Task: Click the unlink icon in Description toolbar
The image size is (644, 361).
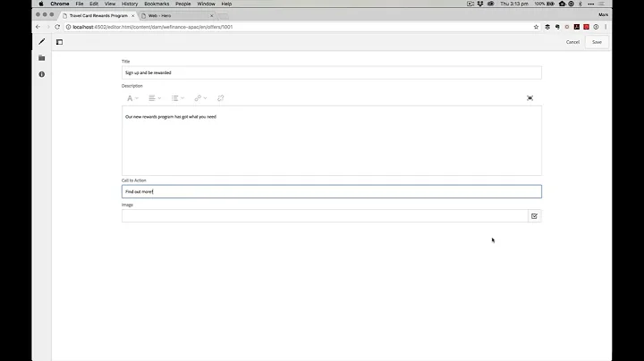Action: click(221, 98)
